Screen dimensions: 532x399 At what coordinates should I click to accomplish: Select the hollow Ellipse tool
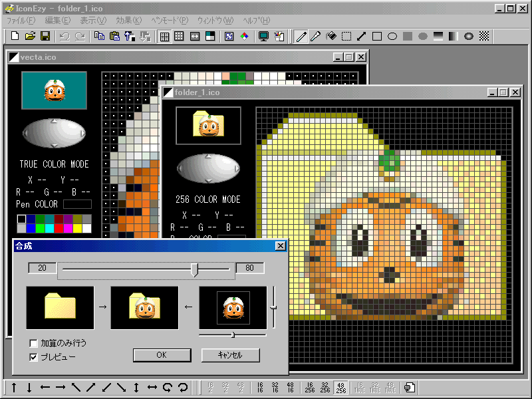pos(392,37)
